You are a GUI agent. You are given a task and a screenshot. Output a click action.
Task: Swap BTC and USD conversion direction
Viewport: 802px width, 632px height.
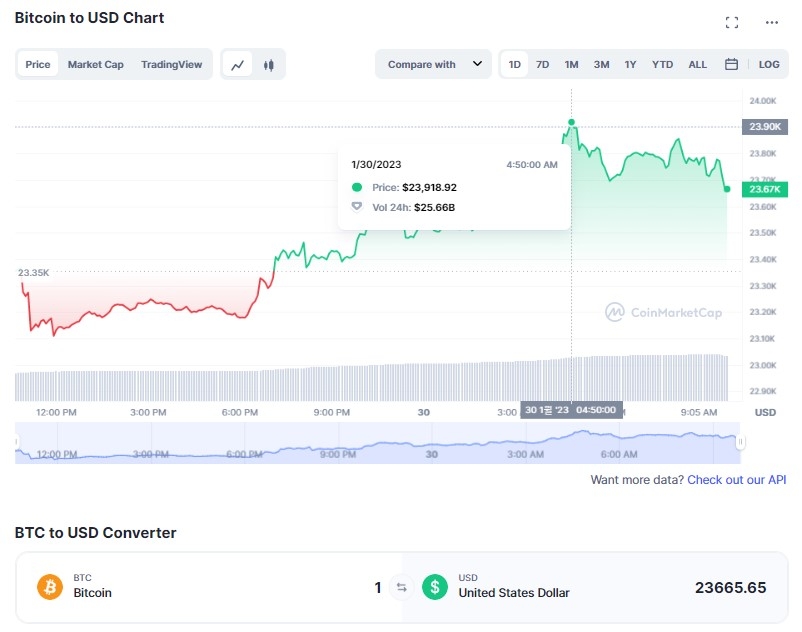tap(402, 588)
